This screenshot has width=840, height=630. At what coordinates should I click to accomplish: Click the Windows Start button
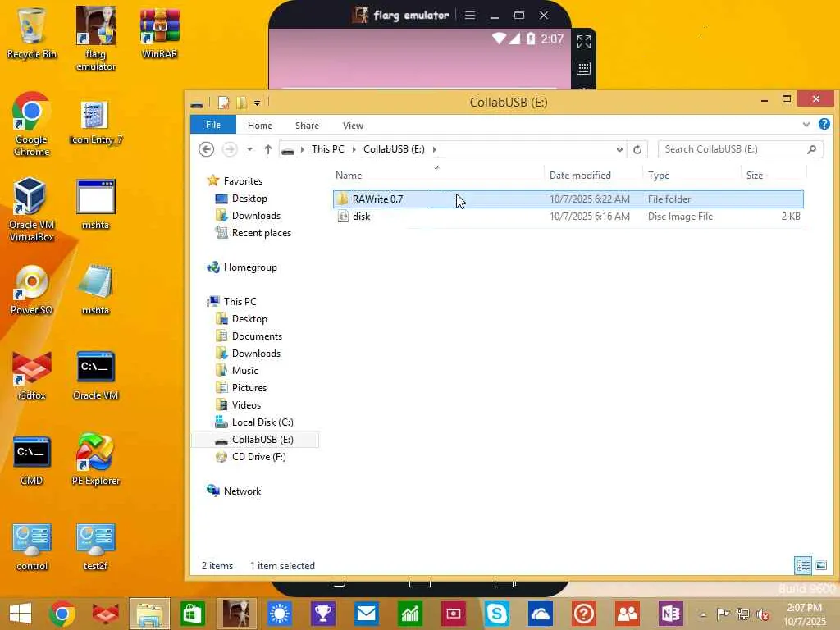tap(21, 614)
